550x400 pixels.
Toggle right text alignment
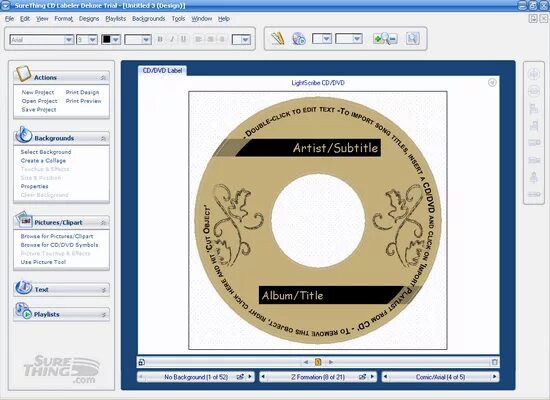(222, 39)
